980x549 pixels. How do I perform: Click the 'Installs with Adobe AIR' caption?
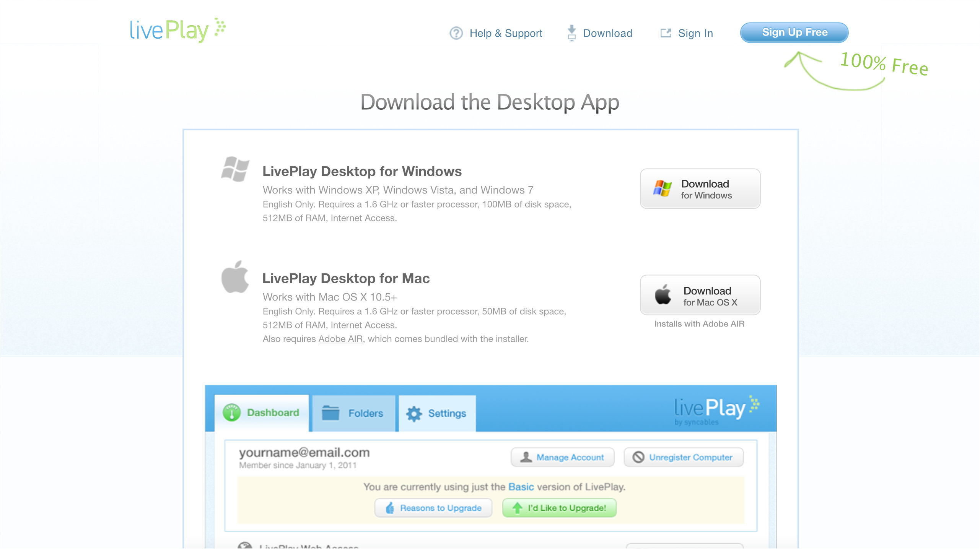tap(699, 324)
